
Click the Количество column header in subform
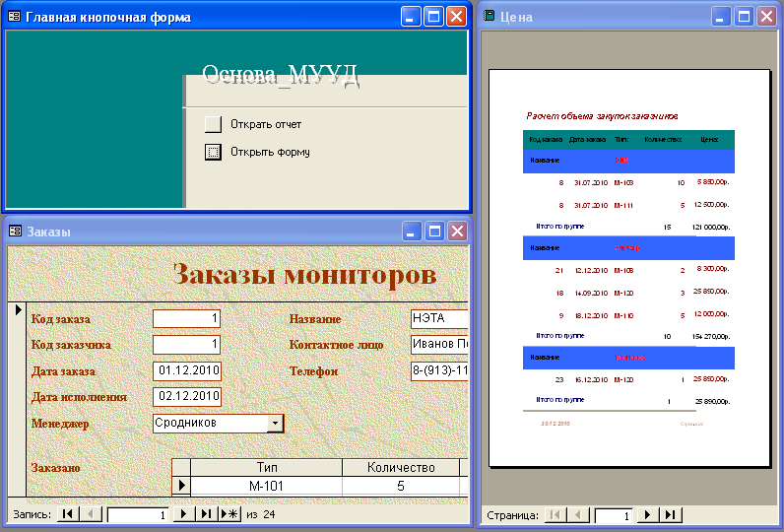click(x=401, y=468)
